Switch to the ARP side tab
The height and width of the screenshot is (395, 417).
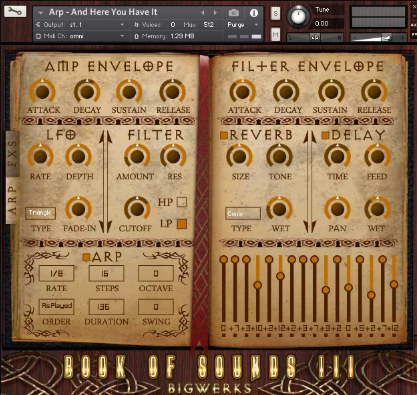click(x=12, y=200)
